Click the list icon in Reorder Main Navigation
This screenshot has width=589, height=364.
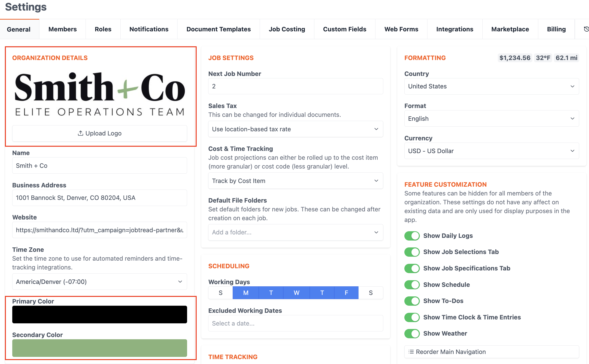pyautogui.click(x=411, y=352)
